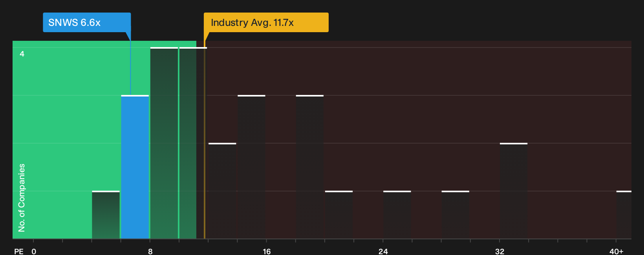Viewport: 644px width, 255px height.
Task: Click the x-axis label 24
Action: point(383,251)
